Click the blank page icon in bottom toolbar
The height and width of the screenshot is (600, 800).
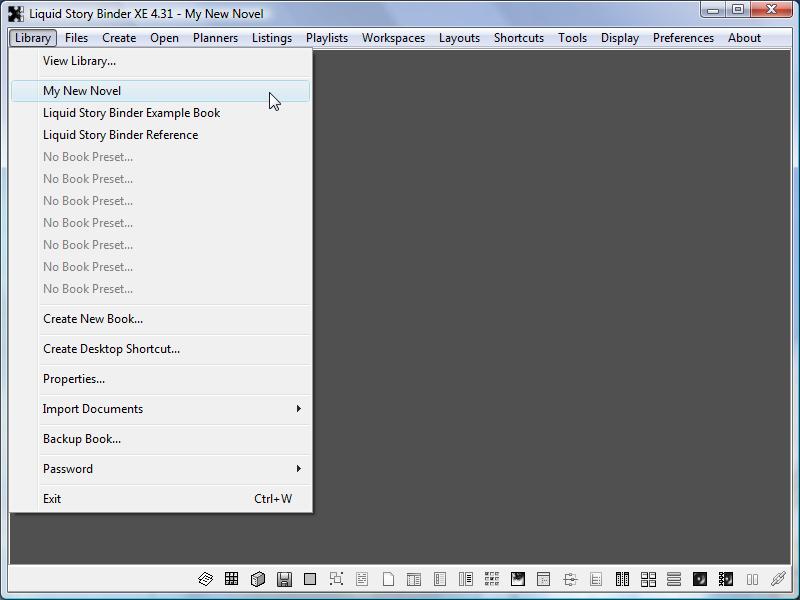point(388,579)
